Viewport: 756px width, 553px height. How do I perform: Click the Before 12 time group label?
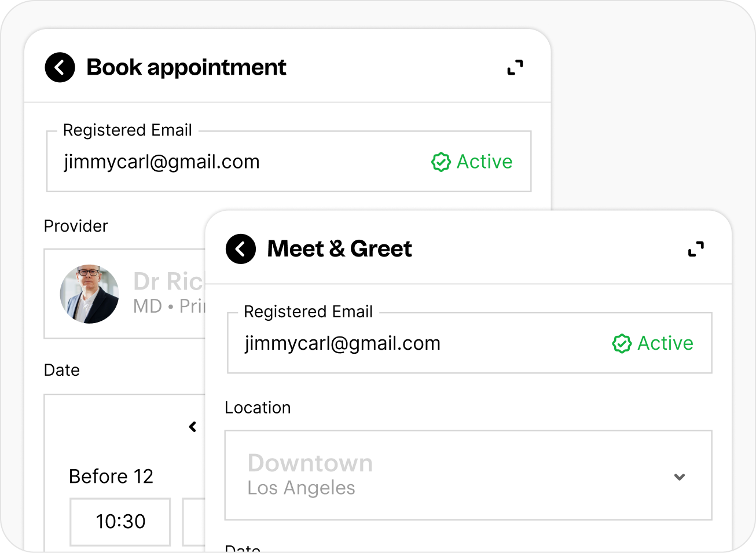[111, 477]
